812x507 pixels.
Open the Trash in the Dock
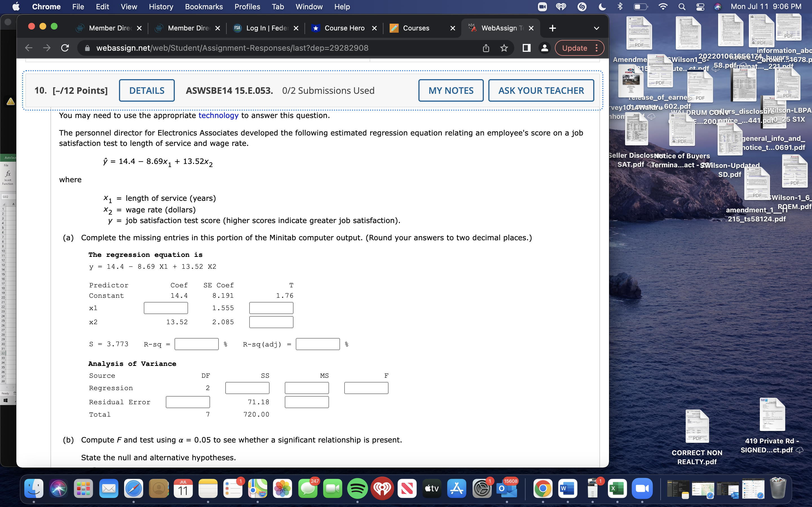[778, 489]
